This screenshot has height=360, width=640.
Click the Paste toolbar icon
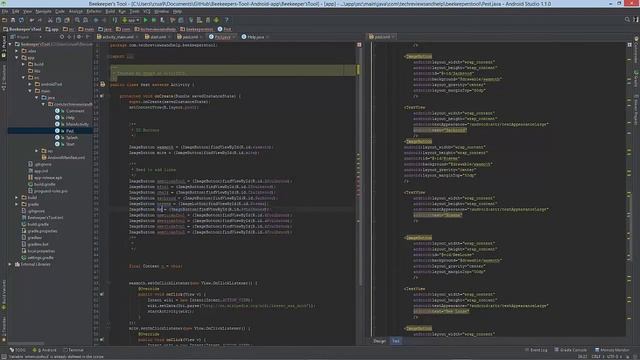pyautogui.click(x=67, y=20)
